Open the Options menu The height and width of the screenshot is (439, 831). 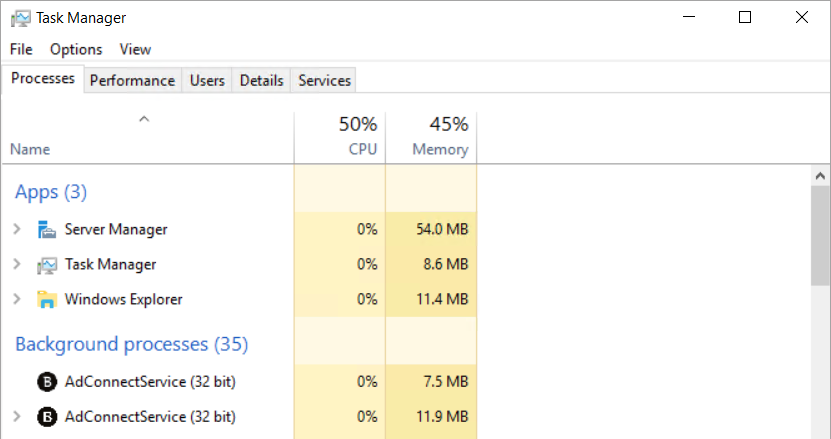click(x=76, y=49)
